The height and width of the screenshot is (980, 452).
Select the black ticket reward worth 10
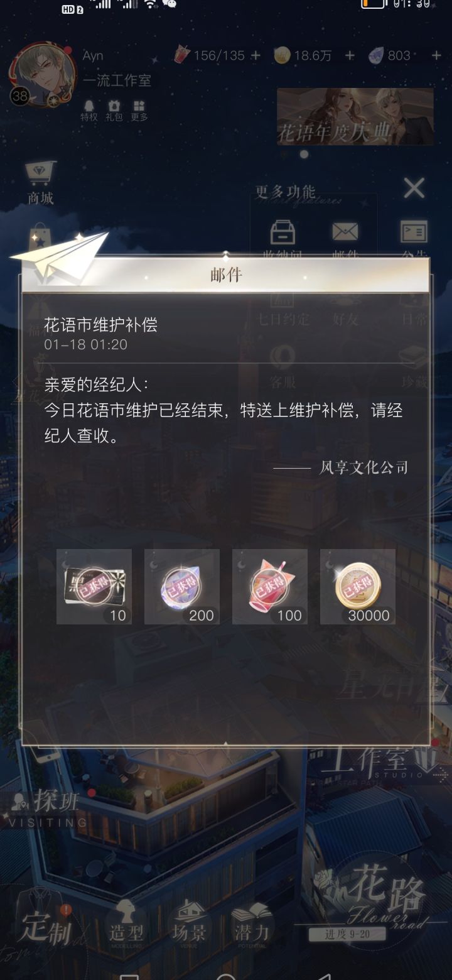(94, 587)
